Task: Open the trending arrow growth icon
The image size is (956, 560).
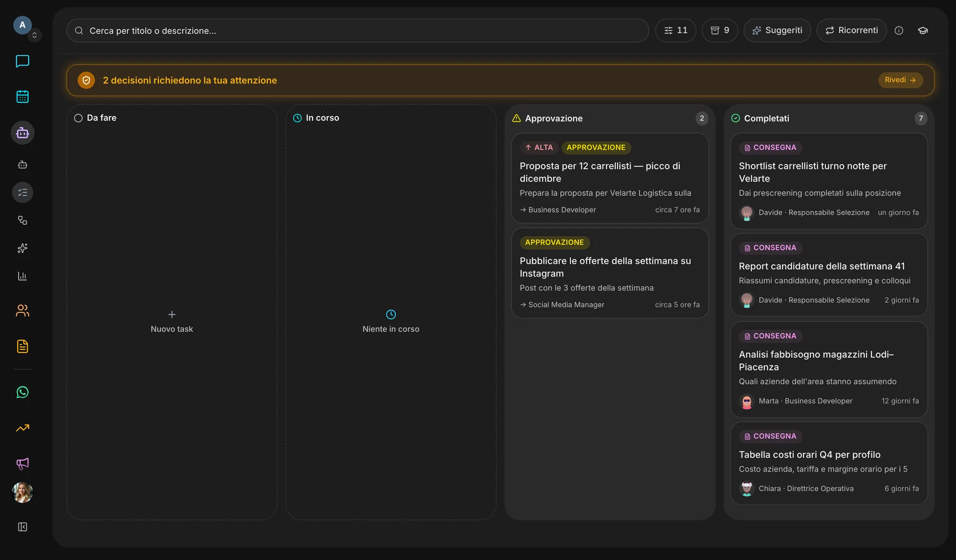Action: tap(22, 428)
